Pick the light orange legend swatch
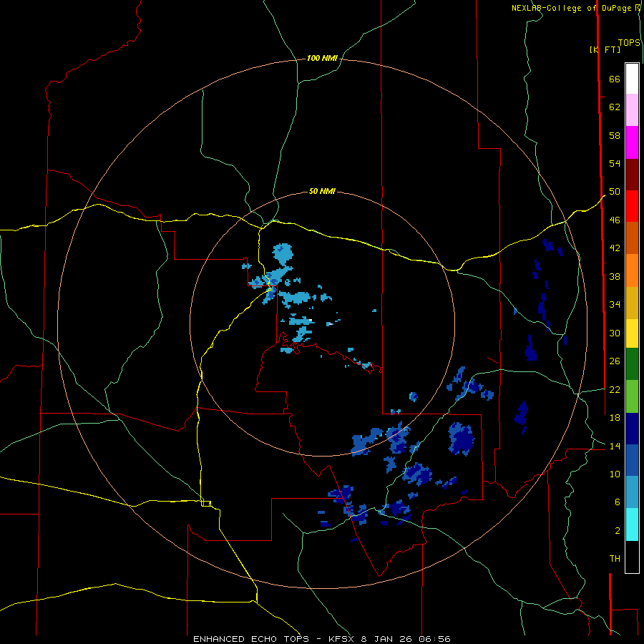This screenshot has width=644, height=644. coord(632,270)
